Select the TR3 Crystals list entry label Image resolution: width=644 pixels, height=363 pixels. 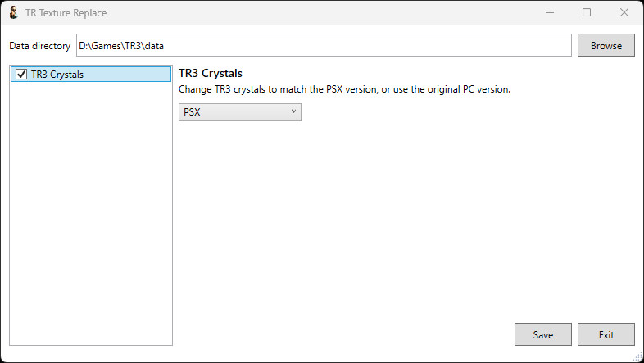[x=57, y=75]
